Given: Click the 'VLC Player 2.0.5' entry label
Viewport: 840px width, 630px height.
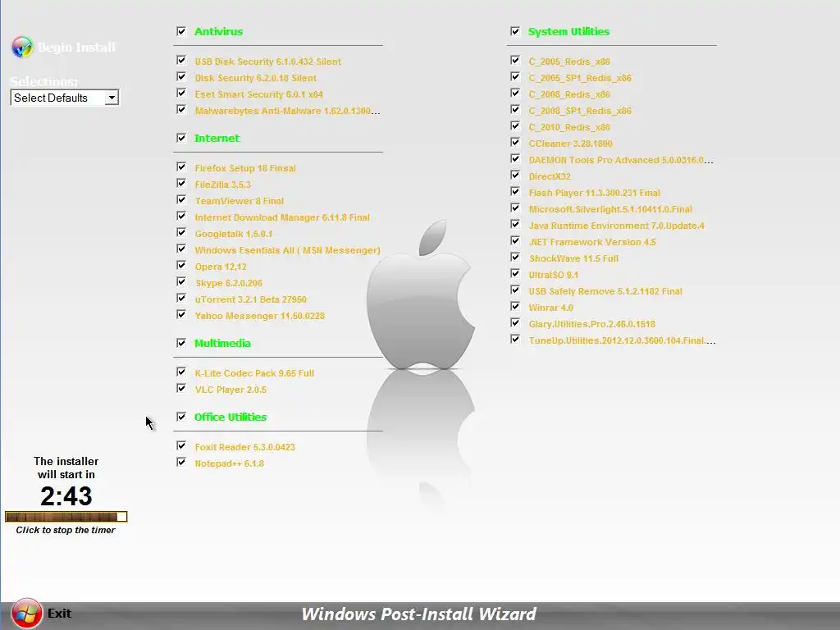Looking at the screenshot, I should (x=231, y=390).
